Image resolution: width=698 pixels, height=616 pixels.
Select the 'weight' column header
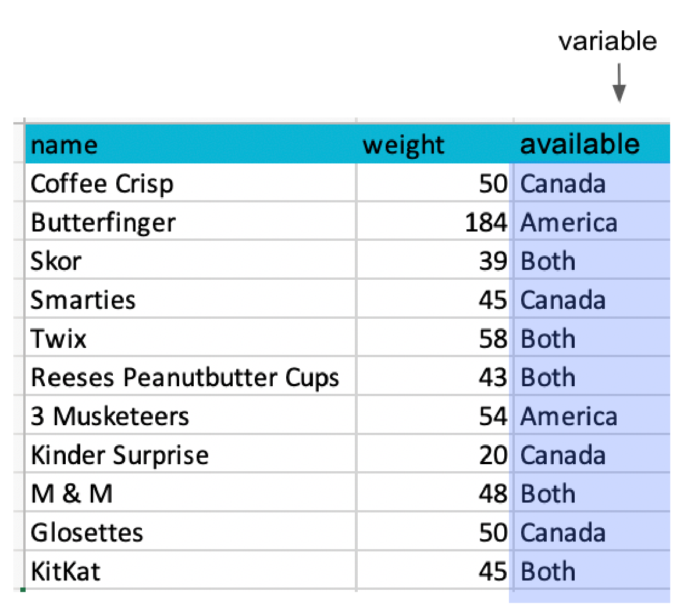pos(403,145)
